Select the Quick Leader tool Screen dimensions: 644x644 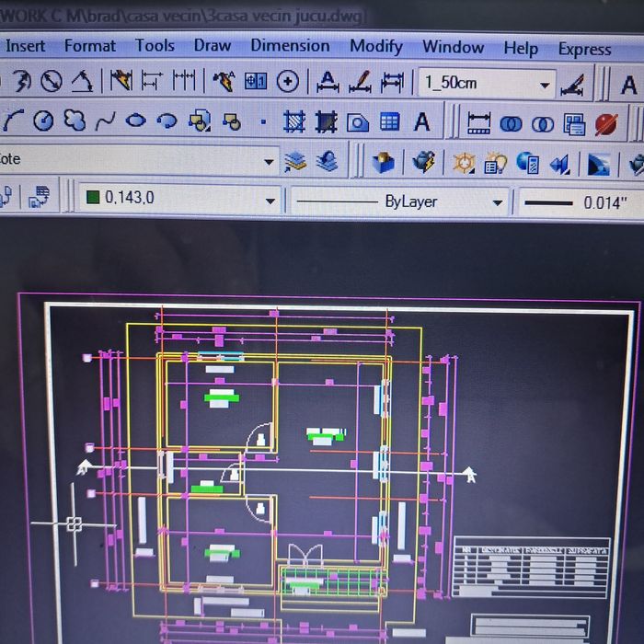pos(224,81)
